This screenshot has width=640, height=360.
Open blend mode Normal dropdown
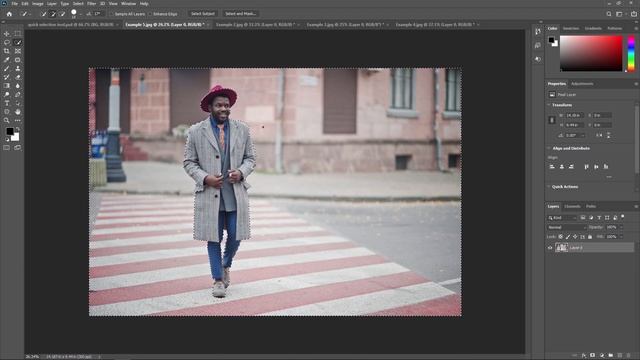[567, 227]
